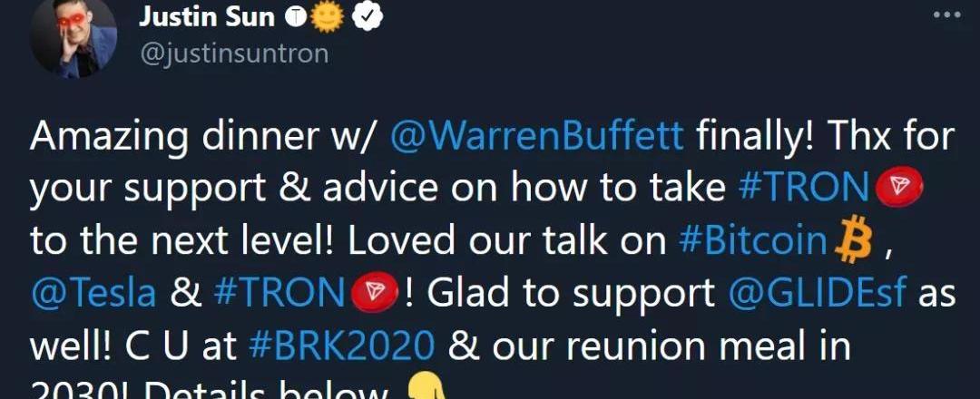Open the #BRK2020 hashtag
980x399 pixels.
[x=341, y=345]
